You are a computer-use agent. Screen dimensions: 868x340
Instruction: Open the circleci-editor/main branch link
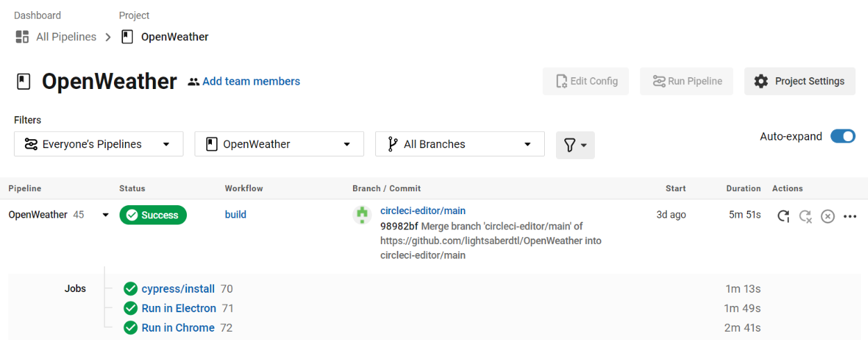423,211
